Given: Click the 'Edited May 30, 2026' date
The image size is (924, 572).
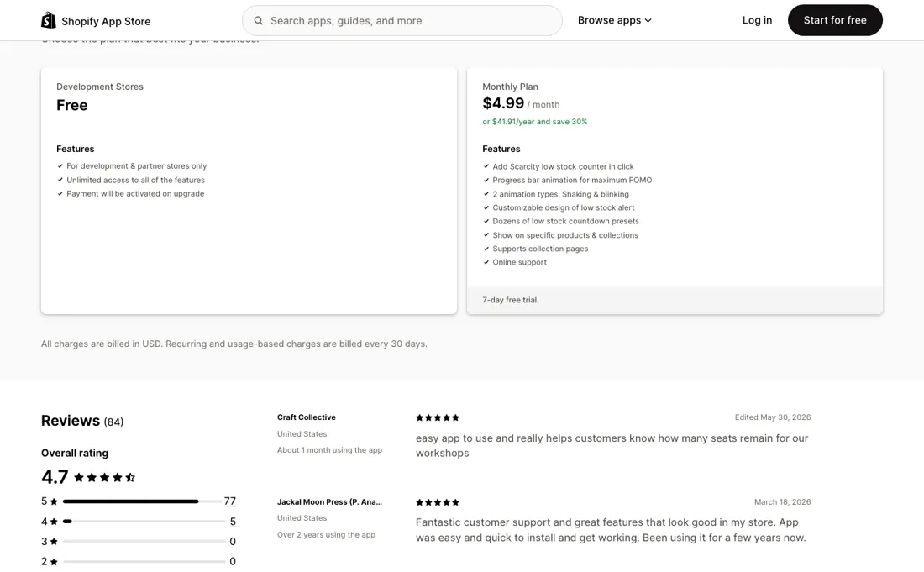Looking at the screenshot, I should pos(773,417).
